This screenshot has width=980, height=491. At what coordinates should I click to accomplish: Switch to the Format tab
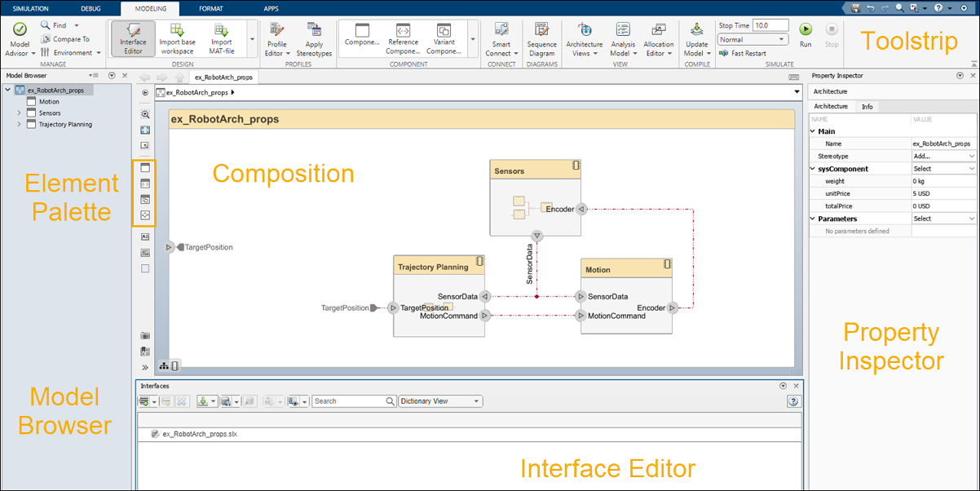point(211,8)
